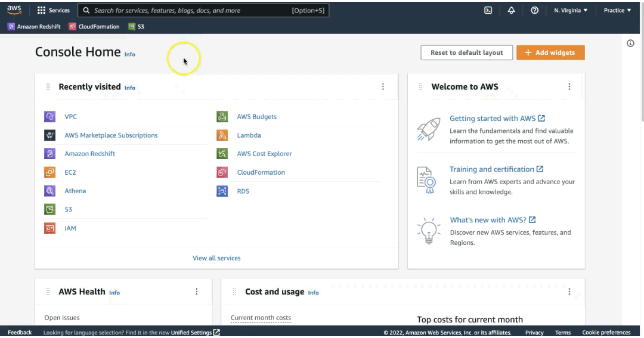Open the AWS Cost Explorer text link

point(265,154)
